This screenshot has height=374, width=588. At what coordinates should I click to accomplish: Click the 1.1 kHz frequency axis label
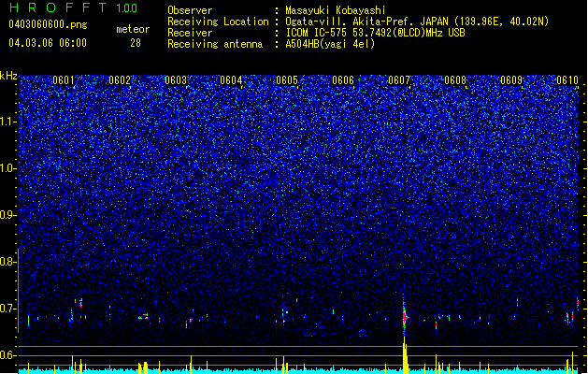8,122
